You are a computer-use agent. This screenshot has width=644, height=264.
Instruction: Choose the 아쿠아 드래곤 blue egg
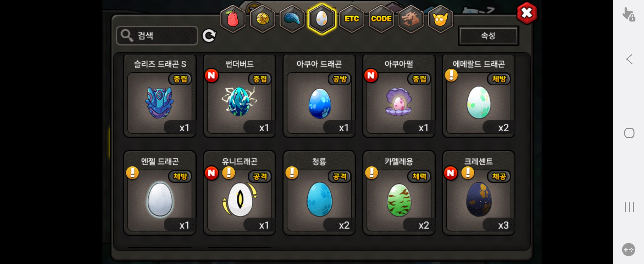point(319,96)
